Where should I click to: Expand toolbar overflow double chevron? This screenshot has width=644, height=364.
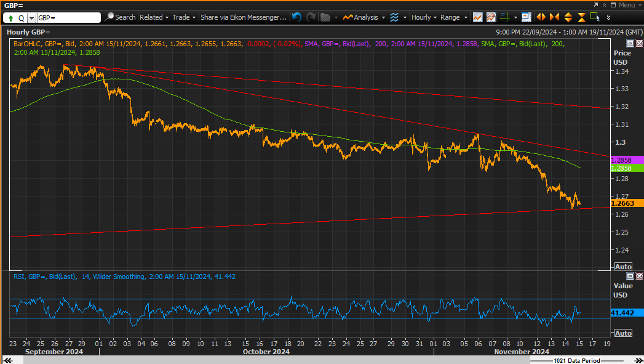point(608,18)
